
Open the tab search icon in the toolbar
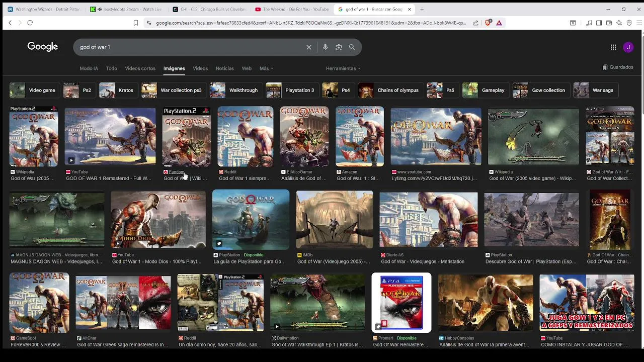(x=573, y=23)
